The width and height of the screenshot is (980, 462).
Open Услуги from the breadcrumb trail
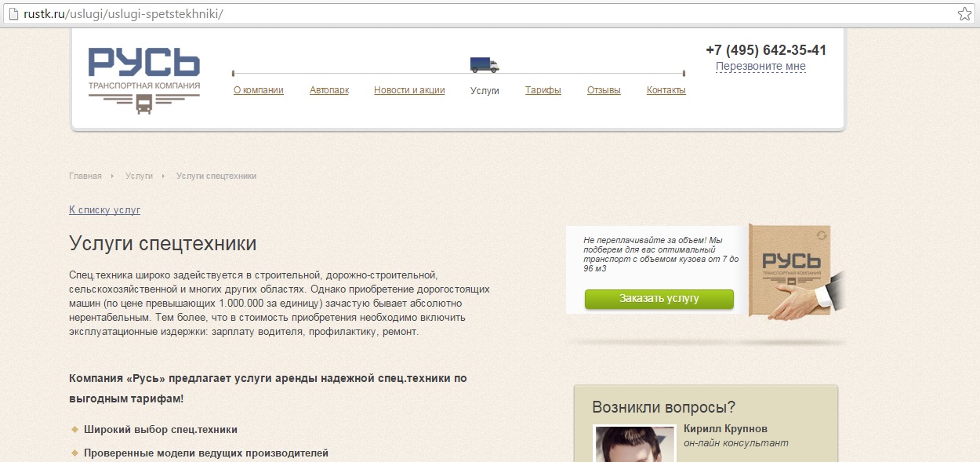click(x=139, y=176)
